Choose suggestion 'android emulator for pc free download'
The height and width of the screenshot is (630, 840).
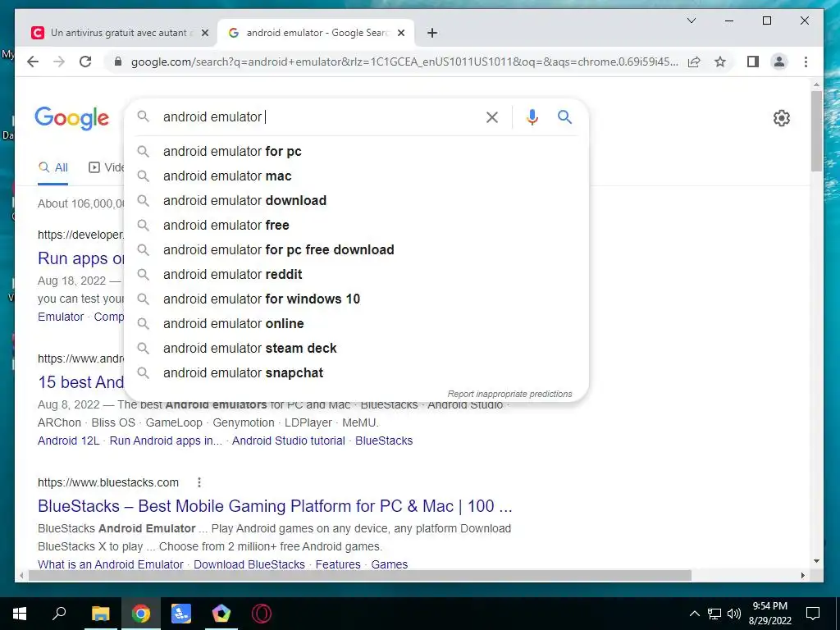click(356, 250)
